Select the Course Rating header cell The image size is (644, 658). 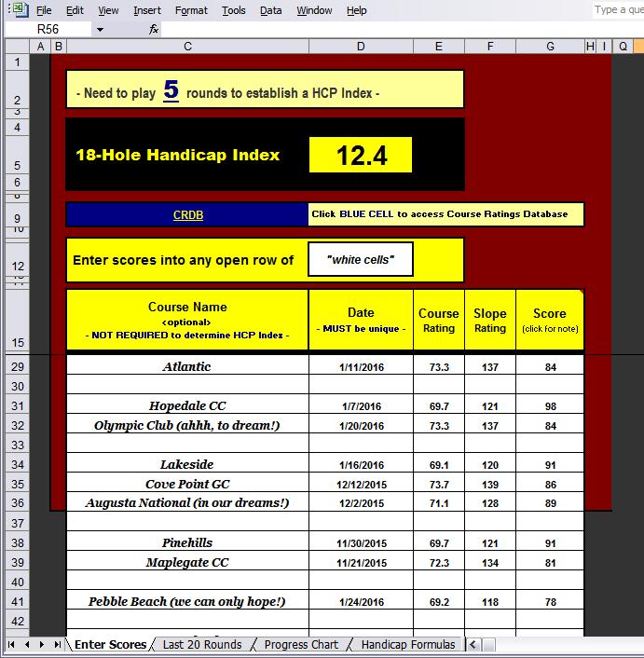pos(439,320)
